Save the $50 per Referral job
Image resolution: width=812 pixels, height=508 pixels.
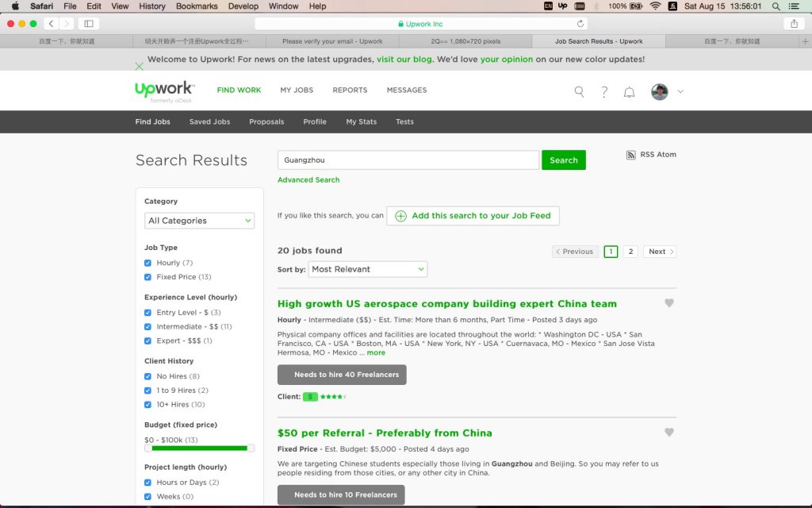(x=669, y=432)
